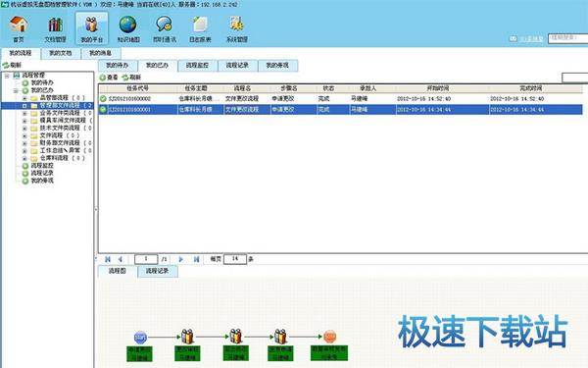This screenshot has width=588, height=368.
Task: Sort by the 完成时间 column header
Action: tap(530, 88)
